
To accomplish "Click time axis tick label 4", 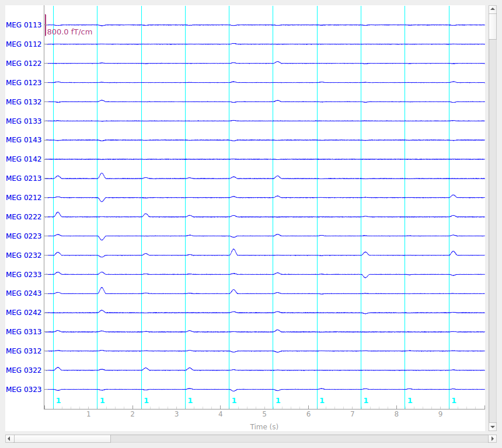I will pyautogui.click(x=220, y=414).
